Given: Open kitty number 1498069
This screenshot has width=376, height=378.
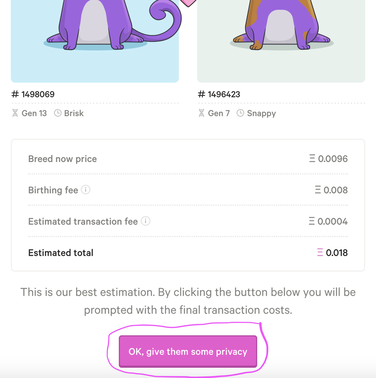Looking at the screenshot, I should 33,94.
